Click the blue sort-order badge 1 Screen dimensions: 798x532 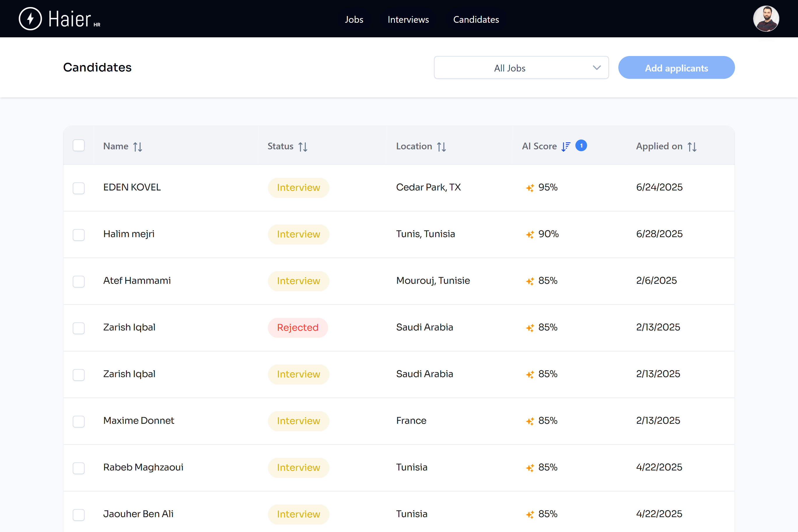(581, 146)
